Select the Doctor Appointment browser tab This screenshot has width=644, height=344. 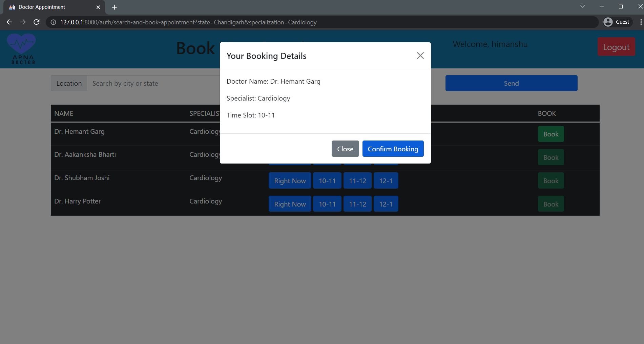[54, 7]
